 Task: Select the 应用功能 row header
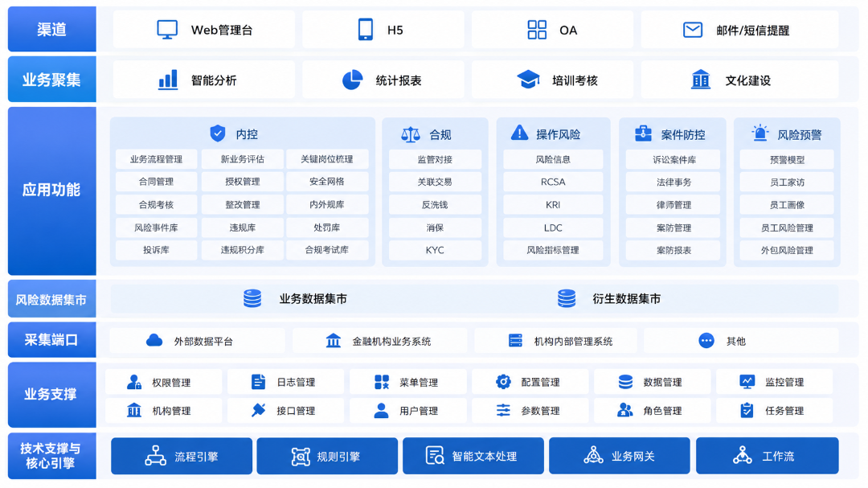coord(52,191)
